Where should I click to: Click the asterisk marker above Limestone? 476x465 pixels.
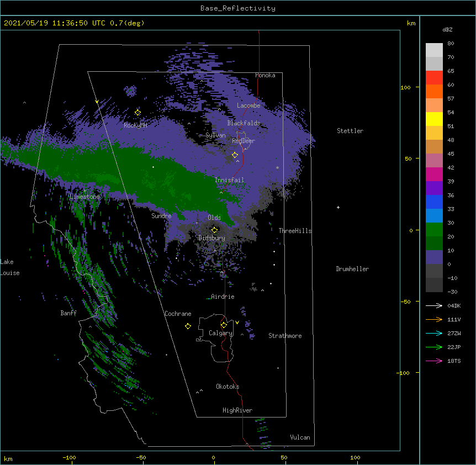[84, 191]
